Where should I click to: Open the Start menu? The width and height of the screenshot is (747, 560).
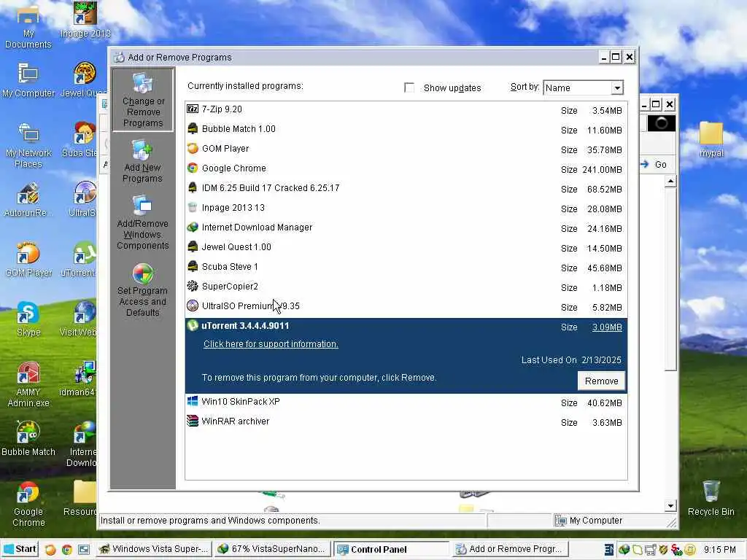(x=20, y=549)
